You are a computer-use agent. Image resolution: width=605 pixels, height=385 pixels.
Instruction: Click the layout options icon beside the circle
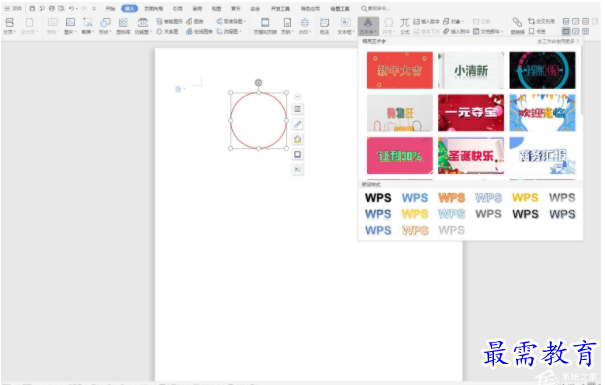click(297, 109)
